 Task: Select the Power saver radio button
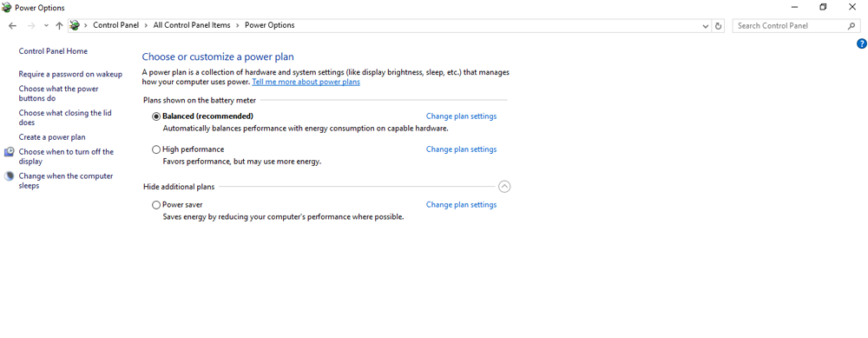156,205
